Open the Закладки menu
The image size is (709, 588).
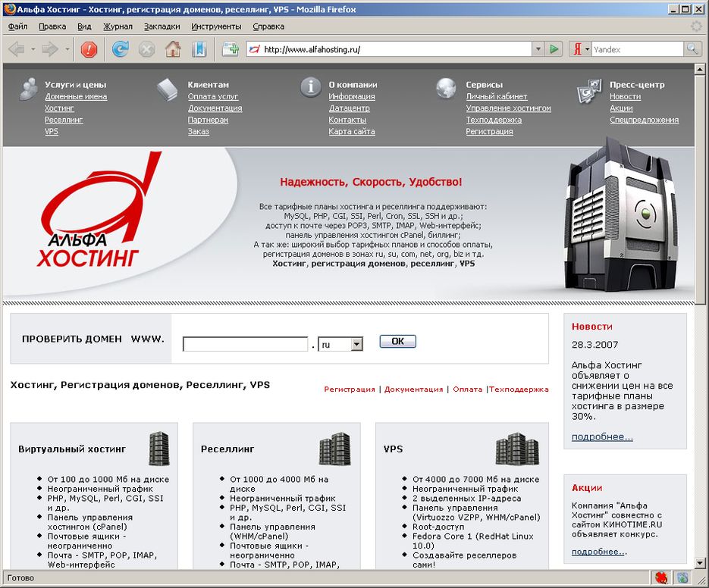pyautogui.click(x=162, y=27)
